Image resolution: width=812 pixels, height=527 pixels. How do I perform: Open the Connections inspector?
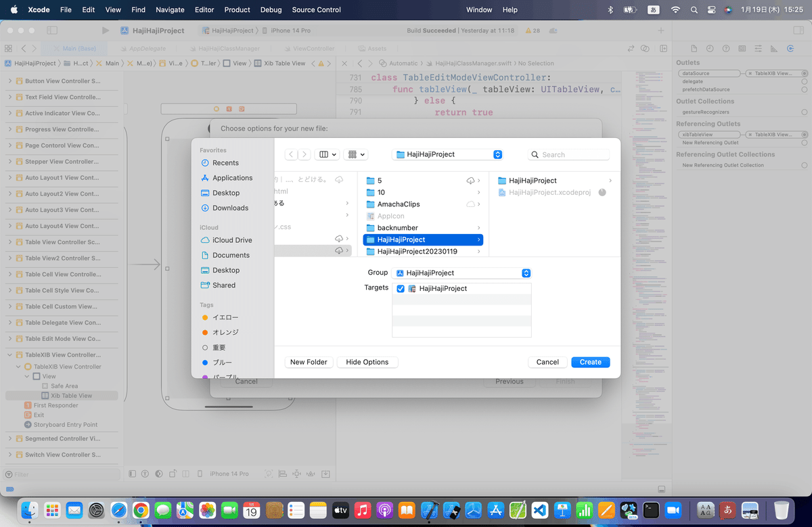click(792, 49)
